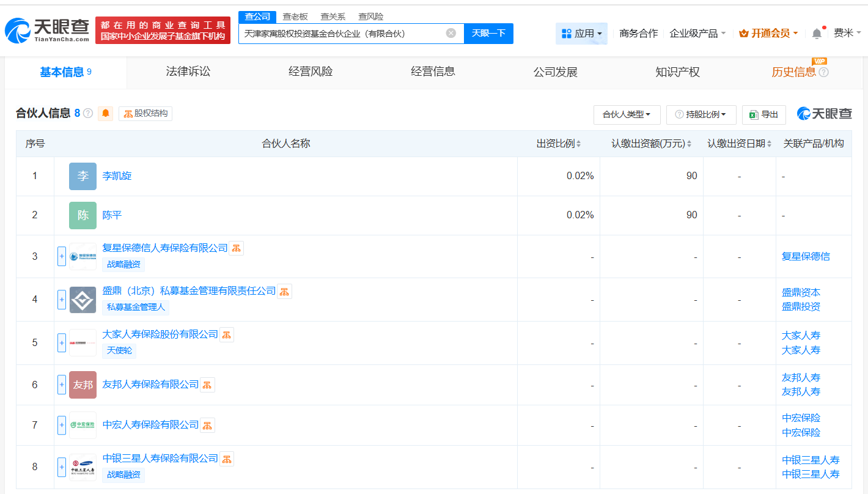The height and width of the screenshot is (494, 868).
Task: Click the equity chart icon beside 友邦人寿保险有限公司
Action: pyautogui.click(x=206, y=385)
